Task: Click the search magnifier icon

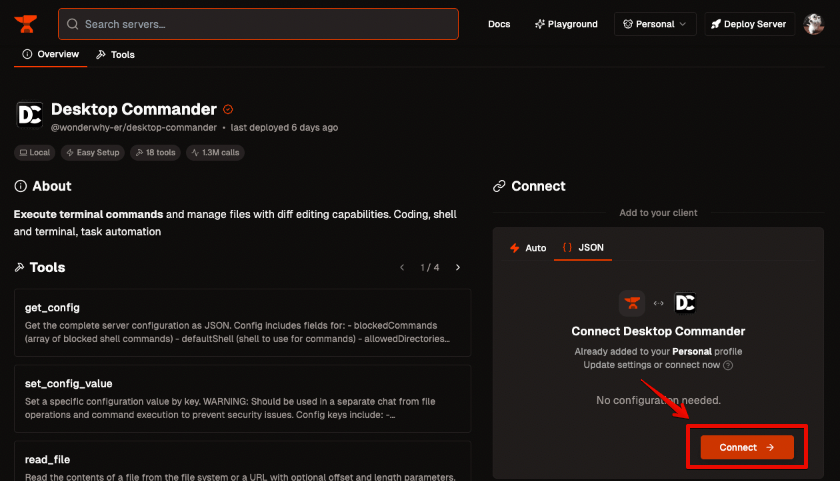Action: pos(72,24)
